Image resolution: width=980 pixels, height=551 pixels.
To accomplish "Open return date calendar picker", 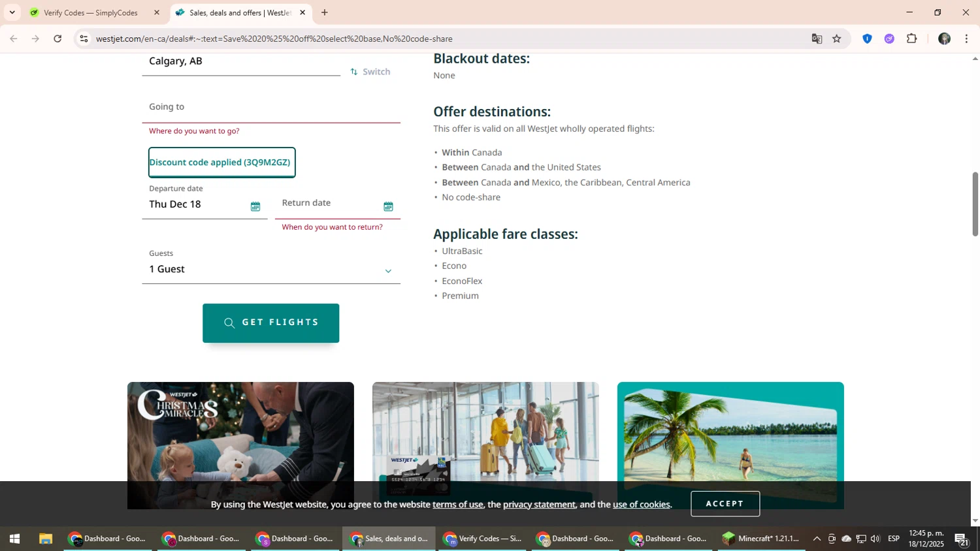I will 388,206.
